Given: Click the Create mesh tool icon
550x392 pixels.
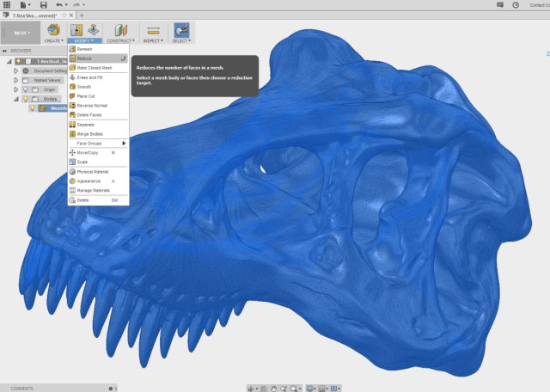Looking at the screenshot, I should (53, 30).
